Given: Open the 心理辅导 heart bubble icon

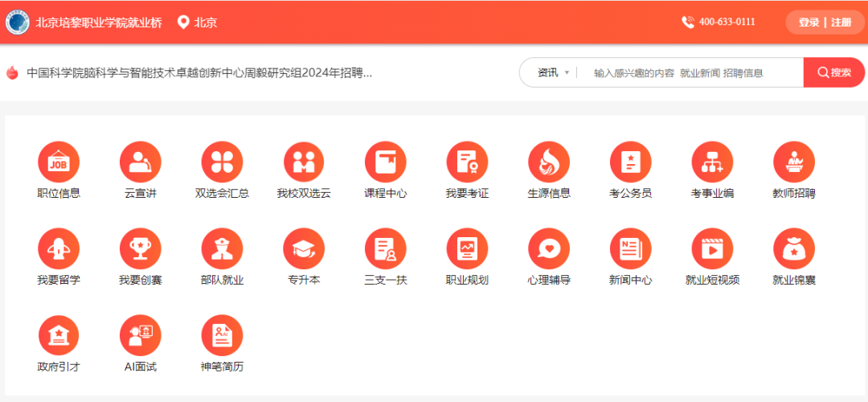Looking at the screenshot, I should click(549, 248).
